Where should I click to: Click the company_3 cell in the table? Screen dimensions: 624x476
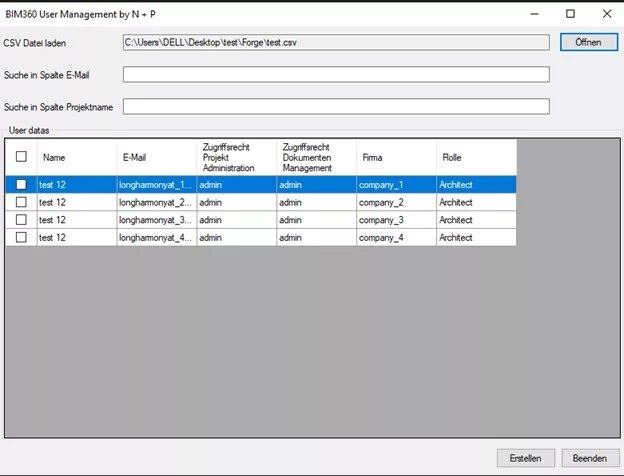[396, 220]
